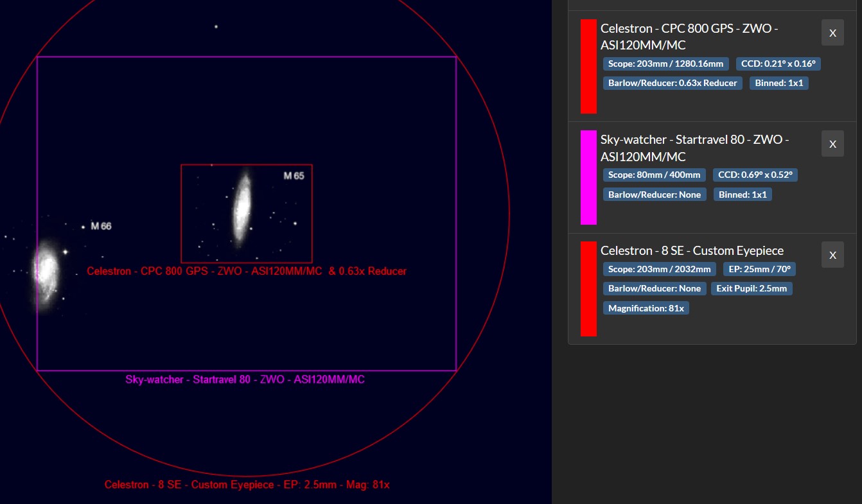Image resolution: width=862 pixels, height=504 pixels.
Task: Click the side-panel title 'Sky-watcher - Startravel 80 - ZWO - ASI120MM/MC'
Action: (x=695, y=148)
